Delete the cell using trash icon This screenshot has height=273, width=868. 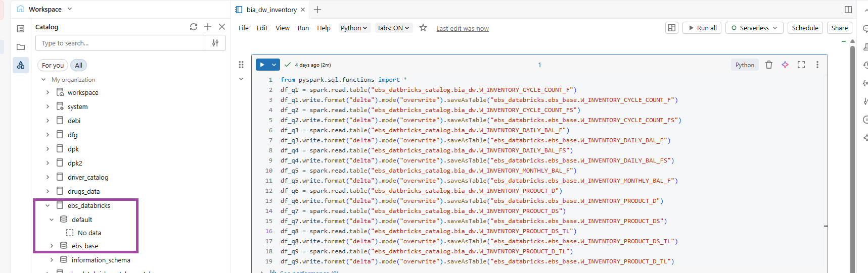tap(769, 65)
